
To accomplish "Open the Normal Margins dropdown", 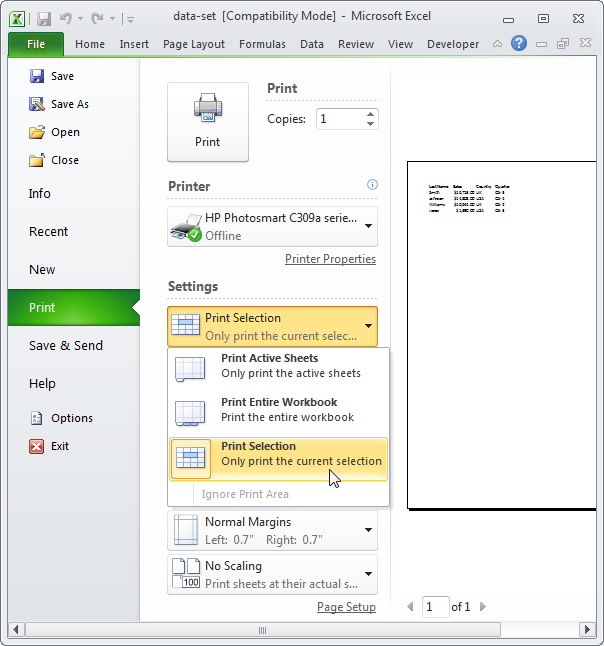I will pos(272,531).
